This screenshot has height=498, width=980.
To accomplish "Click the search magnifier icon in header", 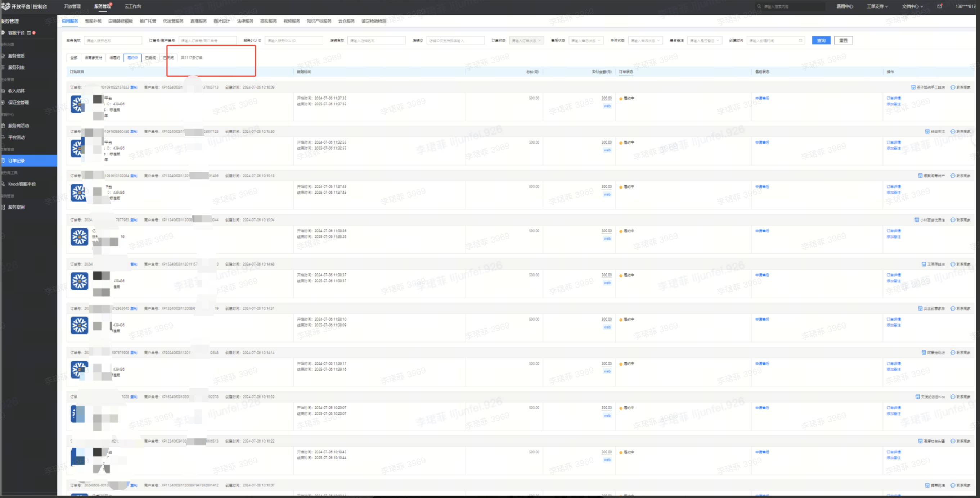I will tap(759, 6).
